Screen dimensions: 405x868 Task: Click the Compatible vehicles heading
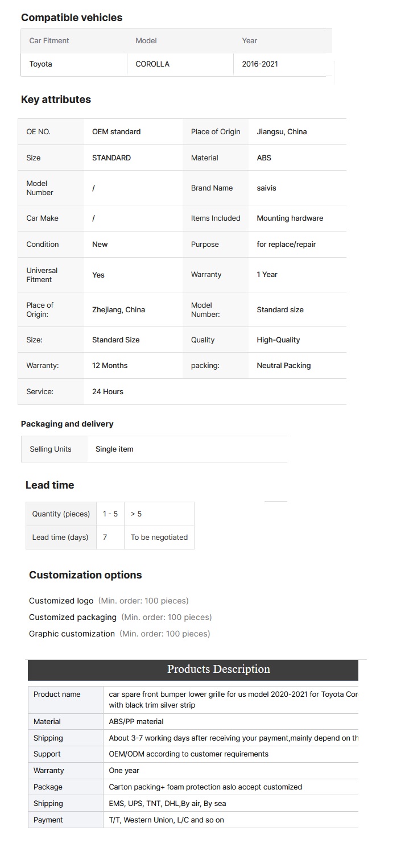pyautogui.click(x=72, y=18)
